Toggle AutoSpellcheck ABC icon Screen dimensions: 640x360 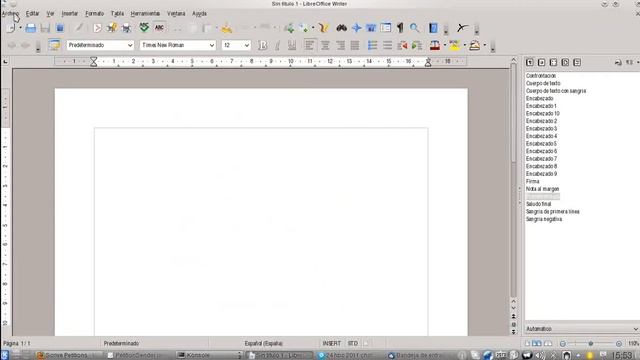tap(159, 27)
